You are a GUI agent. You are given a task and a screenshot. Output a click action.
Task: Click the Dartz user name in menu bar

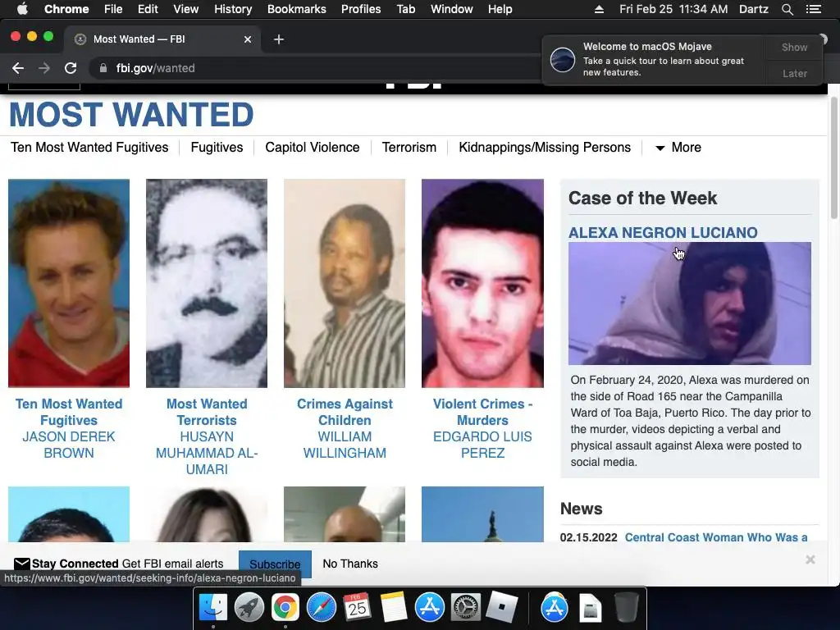coord(753,9)
